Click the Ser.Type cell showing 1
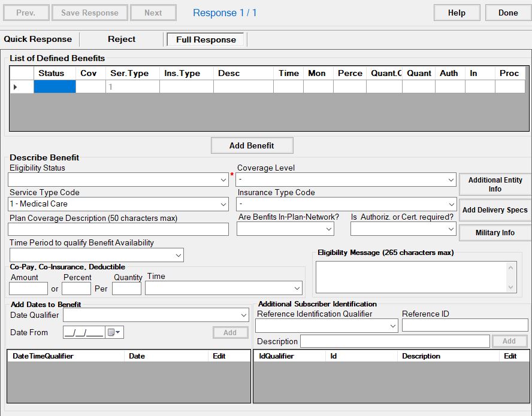This screenshot has height=416, width=532. pos(132,87)
